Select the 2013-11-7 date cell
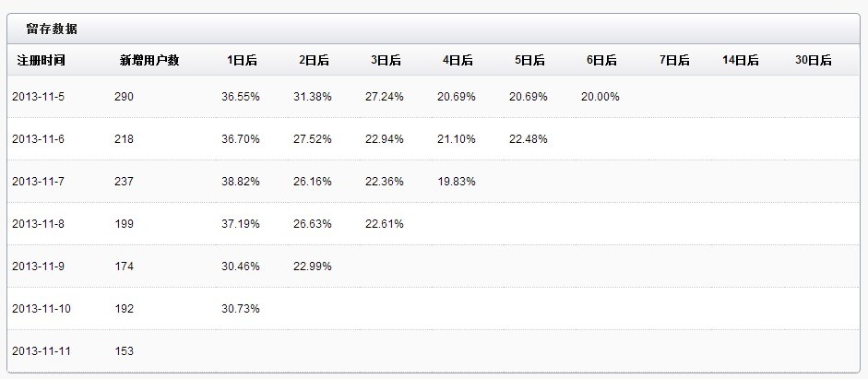Image resolution: width=868 pixels, height=379 pixels. tap(39, 182)
